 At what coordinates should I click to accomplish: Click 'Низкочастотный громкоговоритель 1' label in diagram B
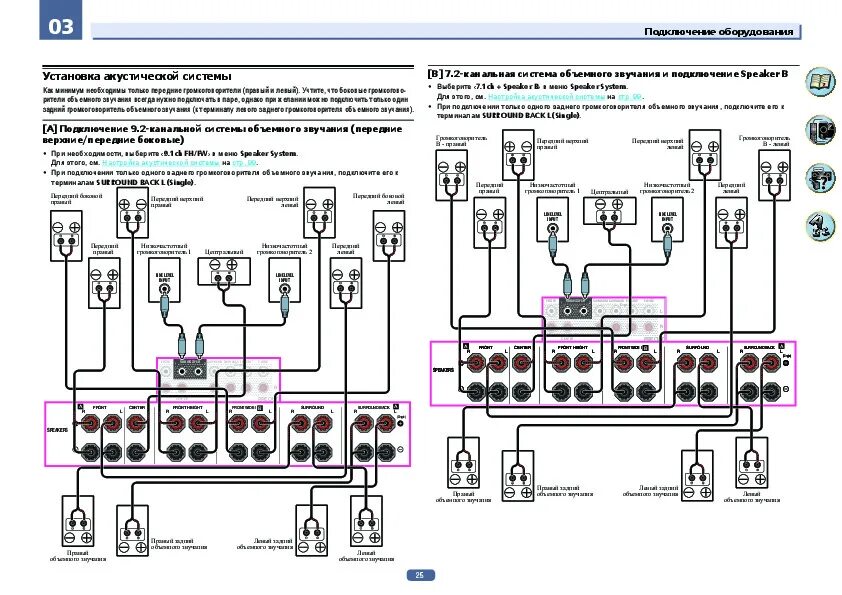553,188
